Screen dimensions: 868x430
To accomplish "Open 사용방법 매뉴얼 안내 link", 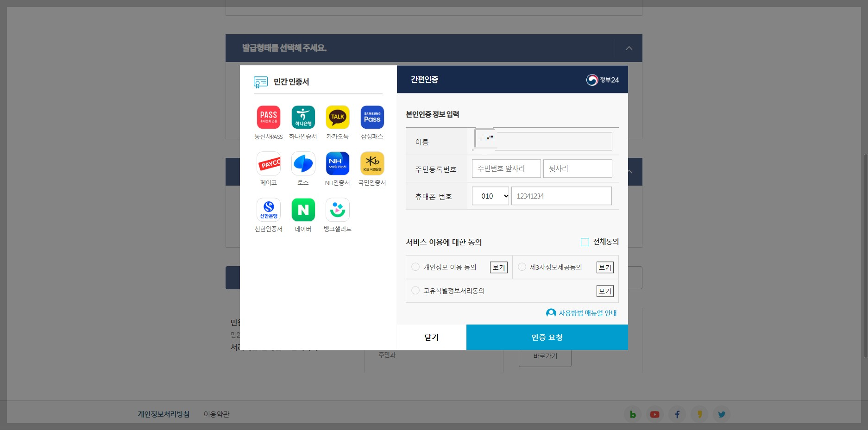I will coord(582,313).
